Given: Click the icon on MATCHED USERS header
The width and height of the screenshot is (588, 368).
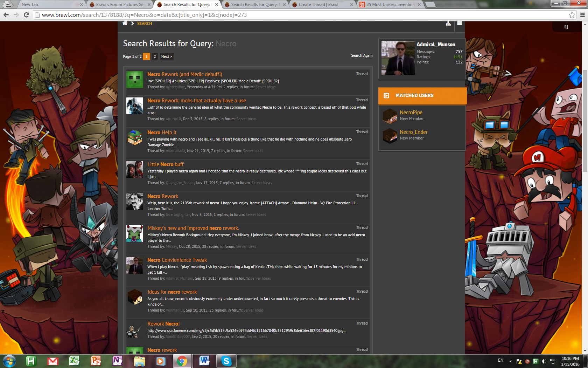Looking at the screenshot, I should (x=386, y=96).
